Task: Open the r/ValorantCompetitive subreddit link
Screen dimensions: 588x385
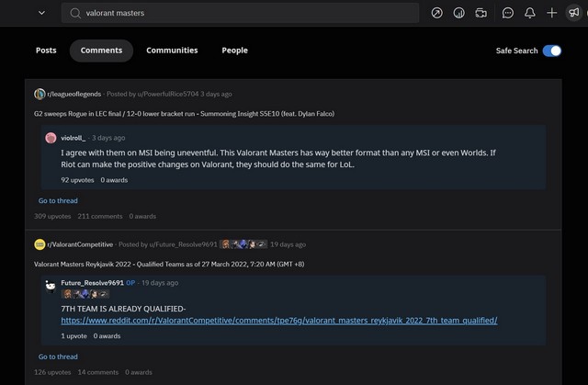Action: pos(80,244)
